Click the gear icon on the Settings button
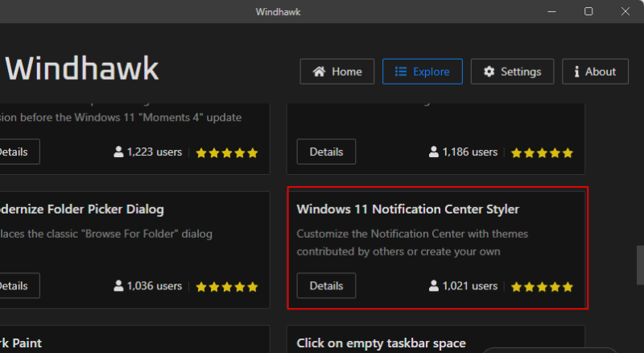The height and width of the screenshot is (353, 644). pos(489,72)
